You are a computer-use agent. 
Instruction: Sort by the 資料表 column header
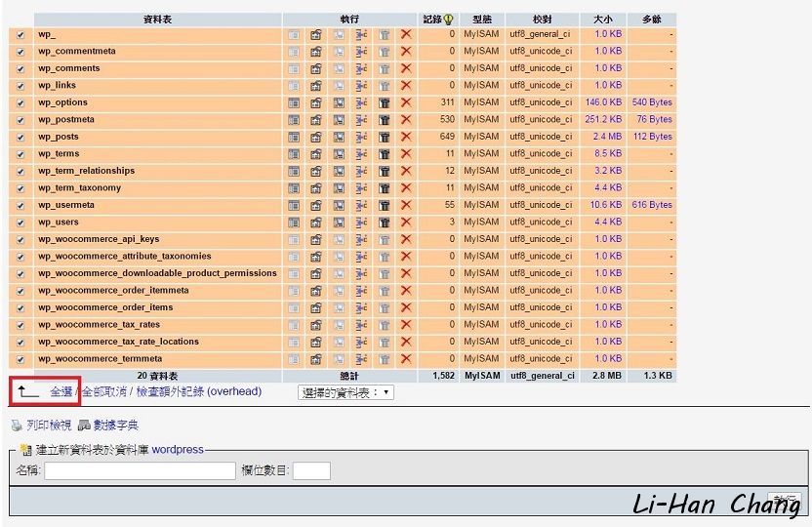click(x=157, y=20)
